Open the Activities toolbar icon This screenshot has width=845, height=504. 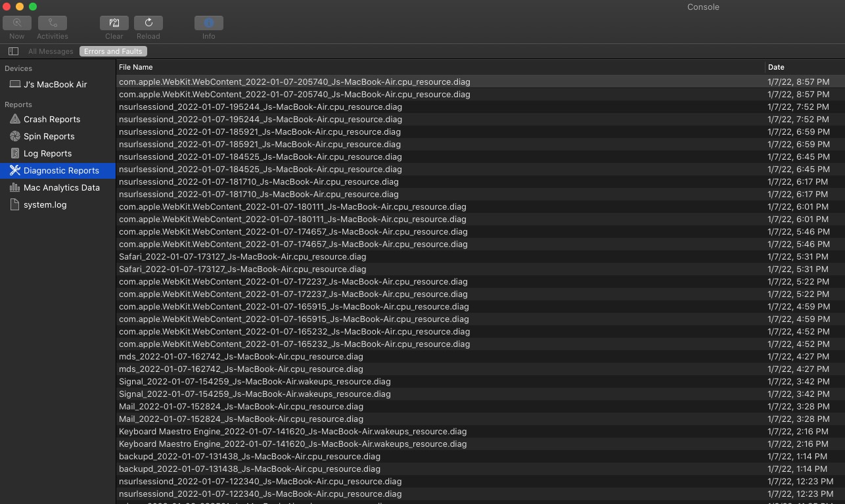(x=52, y=22)
